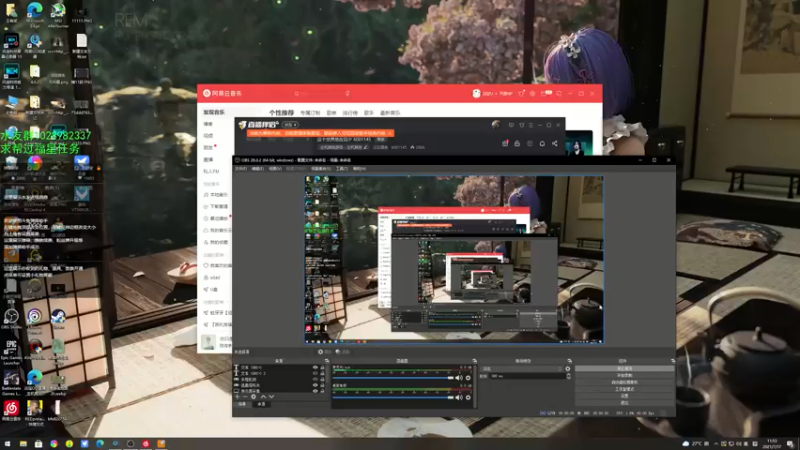
Task: Select 专属定制 tab in NetEase
Action: point(310,113)
